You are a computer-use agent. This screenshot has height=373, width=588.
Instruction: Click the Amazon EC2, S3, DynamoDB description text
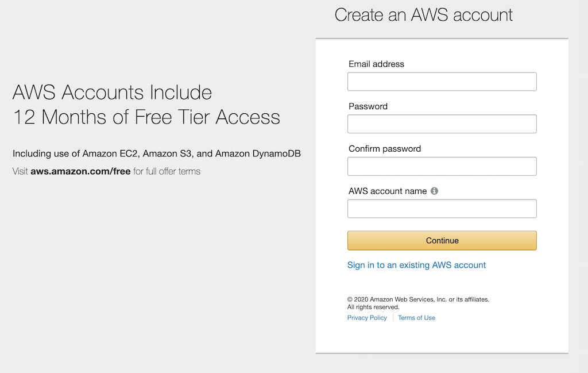coord(157,153)
